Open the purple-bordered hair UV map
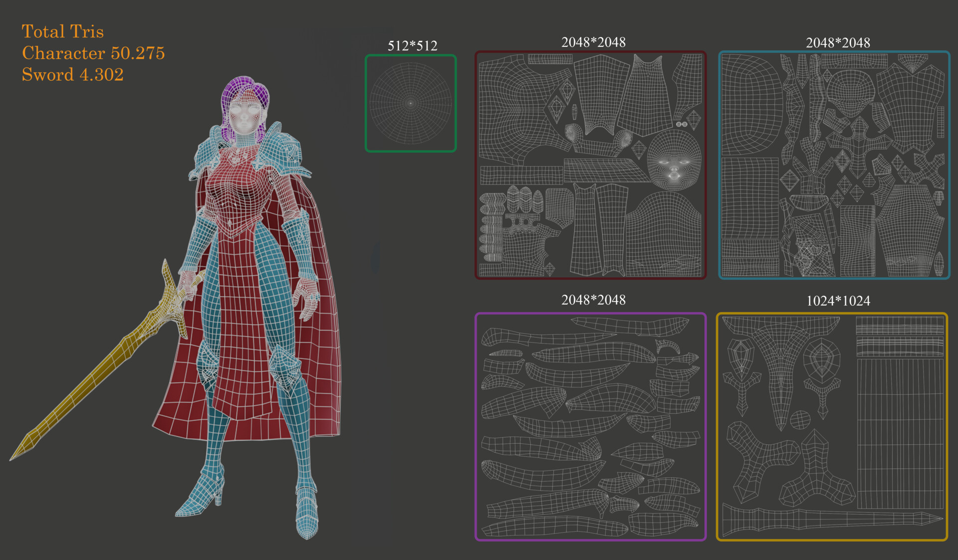 pos(590,427)
